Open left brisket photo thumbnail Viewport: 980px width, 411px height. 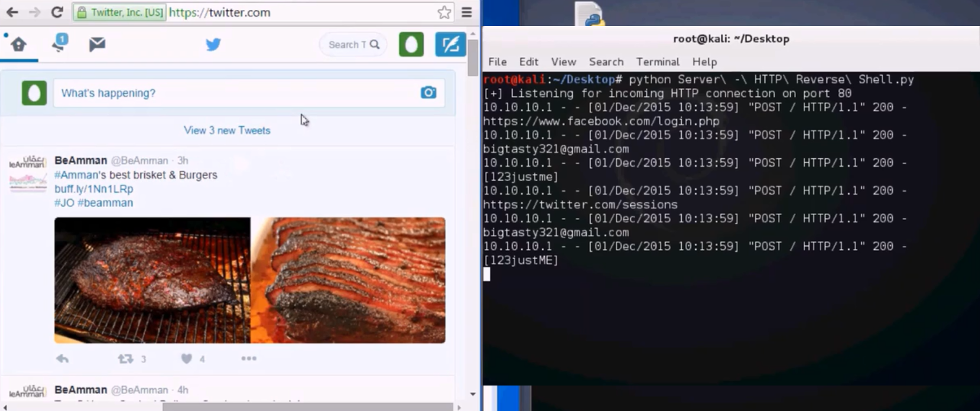pyautogui.click(x=152, y=280)
